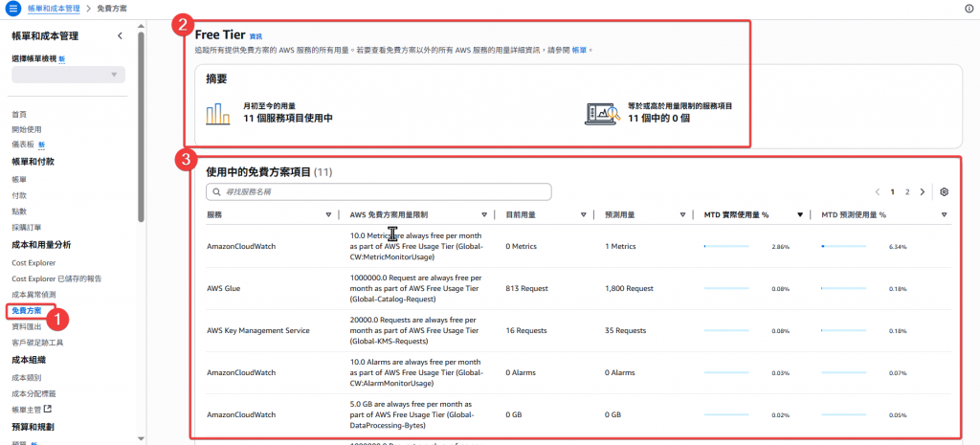Viewport: 980px width, 445px height.
Task: Sort by AWS 免費方案用量限制 column
Action: pos(484,214)
